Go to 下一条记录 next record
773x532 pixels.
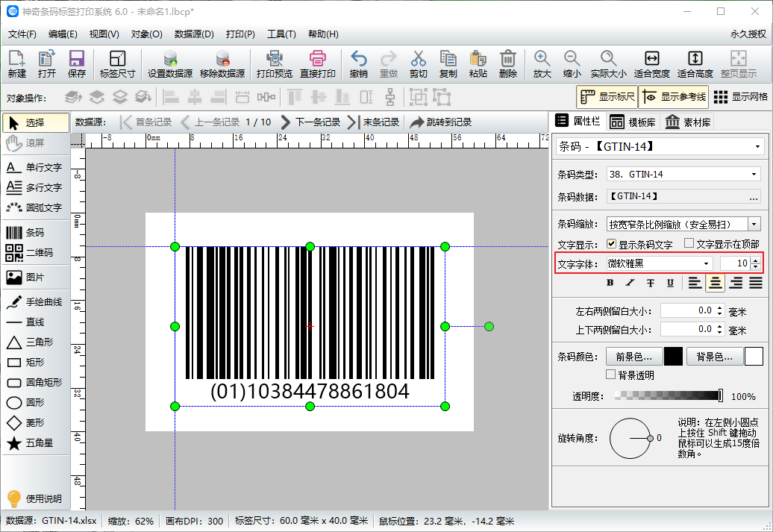(310, 122)
